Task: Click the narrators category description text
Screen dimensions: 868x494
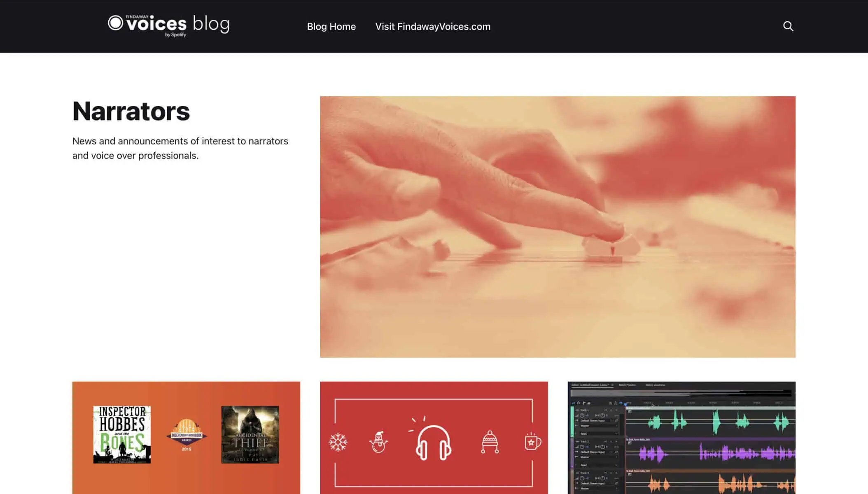Action: pos(180,148)
